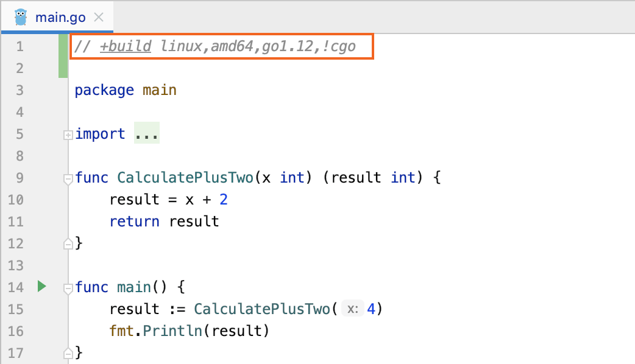The image size is (635, 364).
Task: Click the Go gopher file icon
Action: [21, 18]
